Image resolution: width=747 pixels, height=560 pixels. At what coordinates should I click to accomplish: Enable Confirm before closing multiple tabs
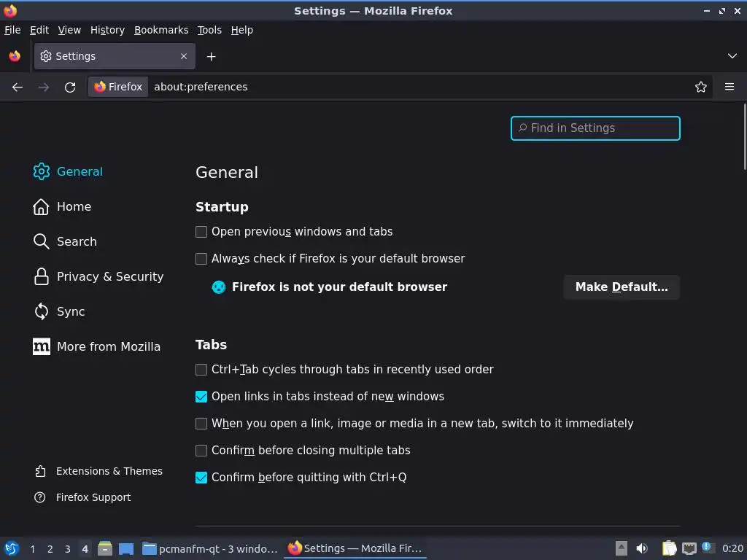tap(201, 451)
